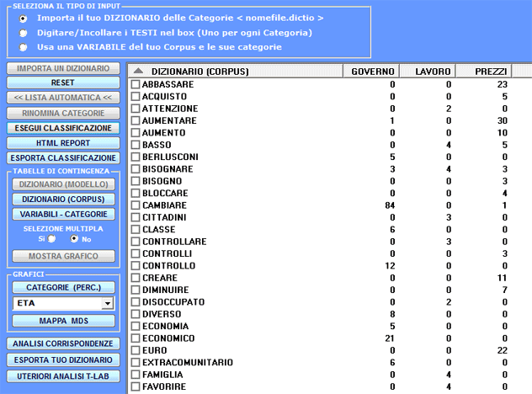Tick the AUMENTARE checkbox
532x394 pixels.
(x=136, y=120)
